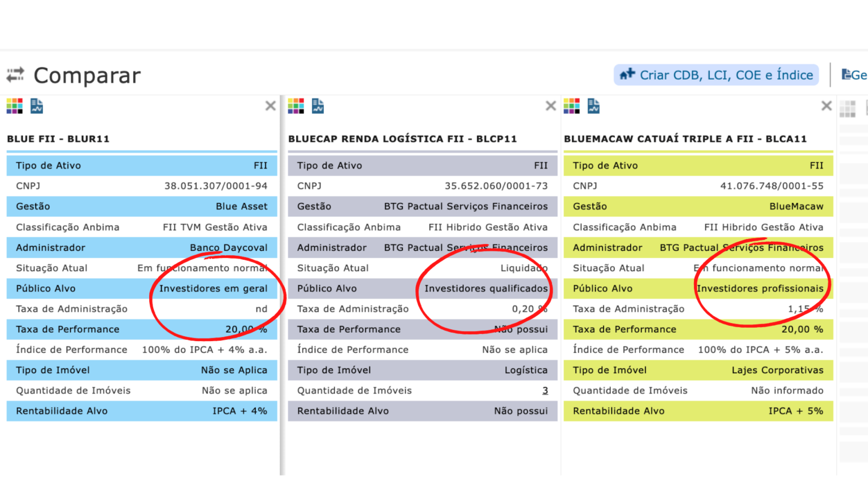Open color grid icon above BLUEMACAW CATUAÍ TRIPLE A
This screenshot has height=488, width=868.
click(572, 106)
